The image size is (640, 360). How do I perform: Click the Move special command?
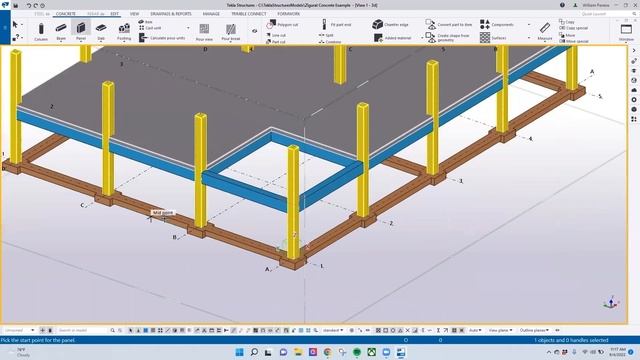click(574, 41)
